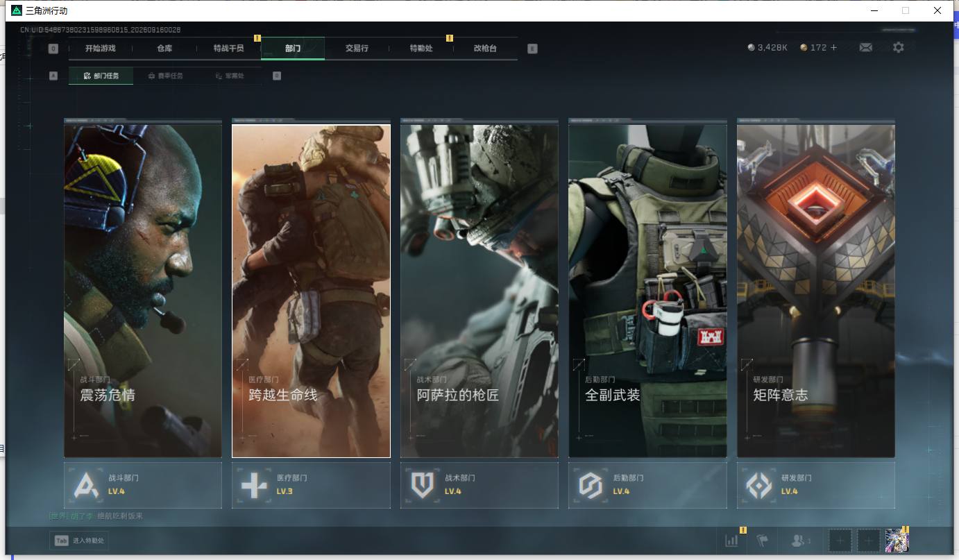
Task: Open the 全副武装 mission card
Action: pyautogui.click(x=647, y=291)
